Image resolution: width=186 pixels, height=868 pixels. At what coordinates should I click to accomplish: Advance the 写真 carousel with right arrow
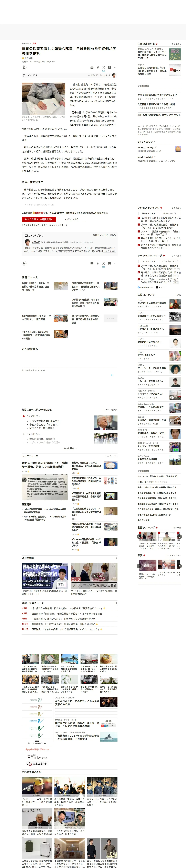point(180,566)
